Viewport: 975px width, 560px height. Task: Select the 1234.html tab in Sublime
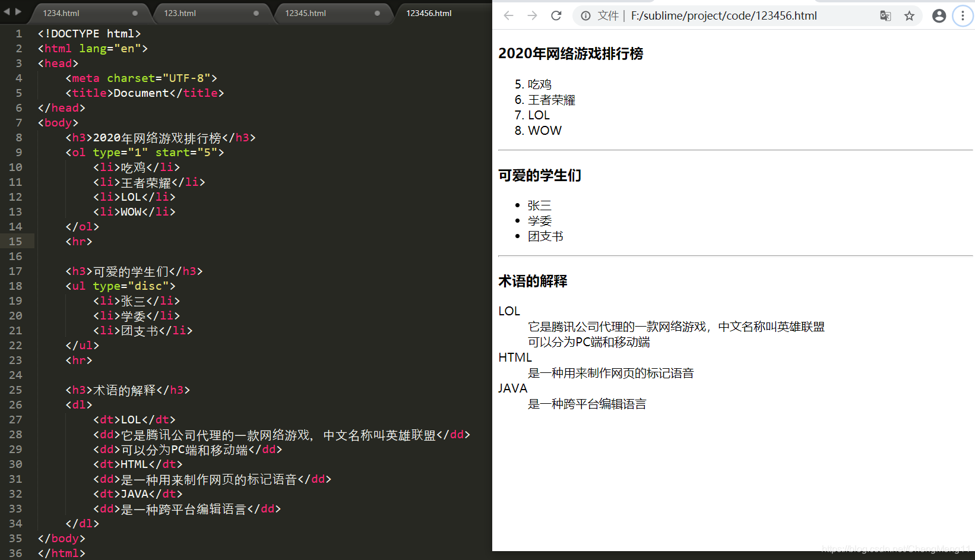click(x=61, y=13)
